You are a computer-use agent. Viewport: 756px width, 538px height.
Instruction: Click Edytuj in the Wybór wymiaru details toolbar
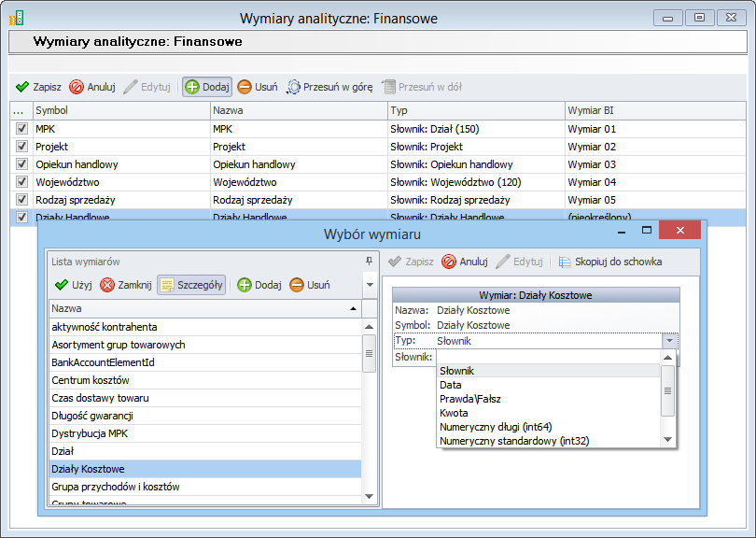520,262
